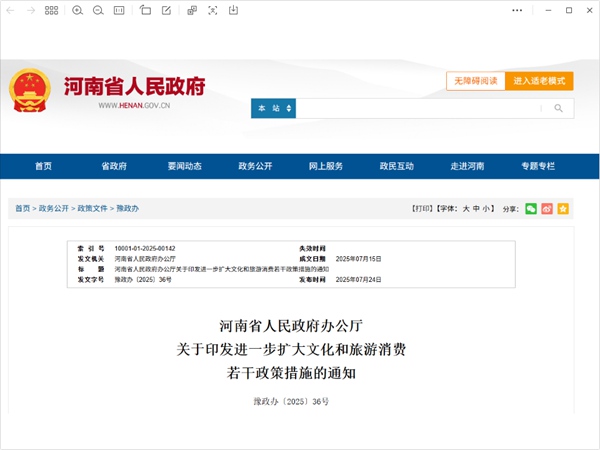Click the yellow star favorite share icon
The height and width of the screenshot is (450, 600).
pyautogui.click(x=563, y=208)
